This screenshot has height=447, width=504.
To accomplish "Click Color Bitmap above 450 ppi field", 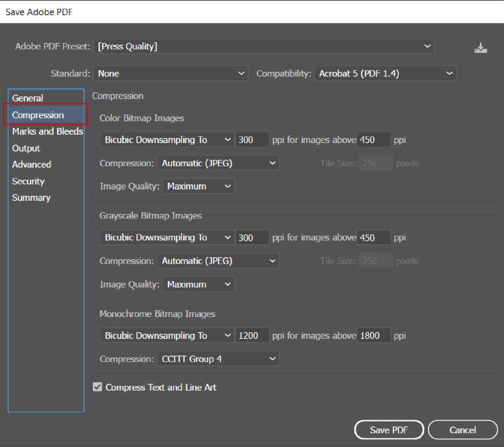I will click(x=374, y=140).
